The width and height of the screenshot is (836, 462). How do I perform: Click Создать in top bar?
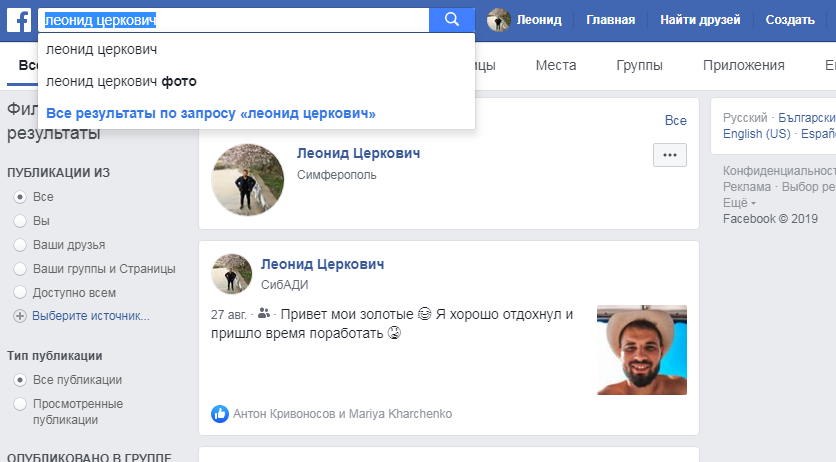click(x=790, y=20)
